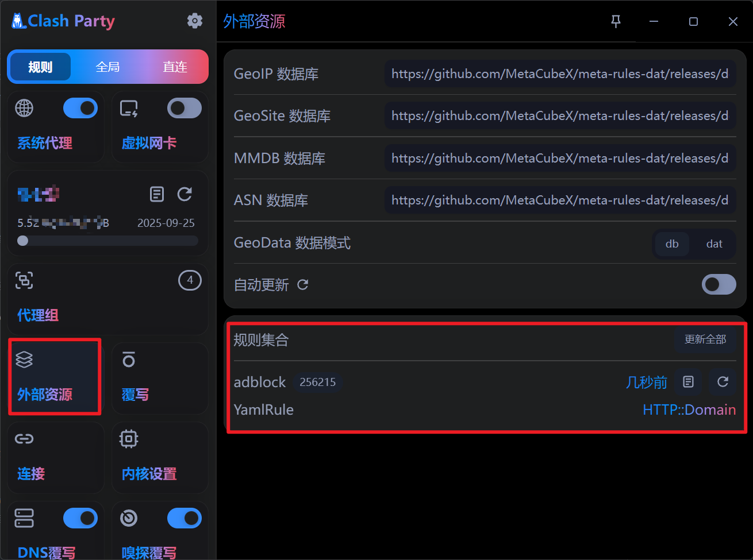Click the GeoIP 数据库 URL field
The image size is (753, 560).
coord(560,74)
